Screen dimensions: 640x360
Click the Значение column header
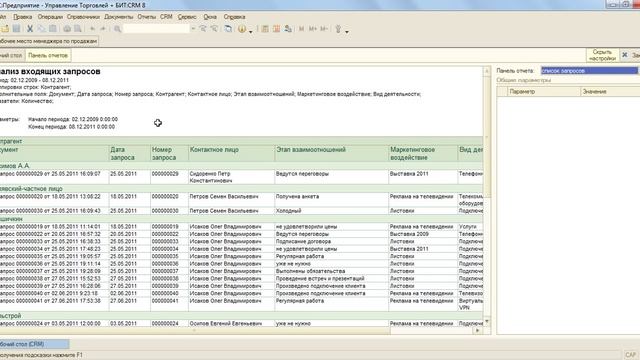tap(610, 91)
